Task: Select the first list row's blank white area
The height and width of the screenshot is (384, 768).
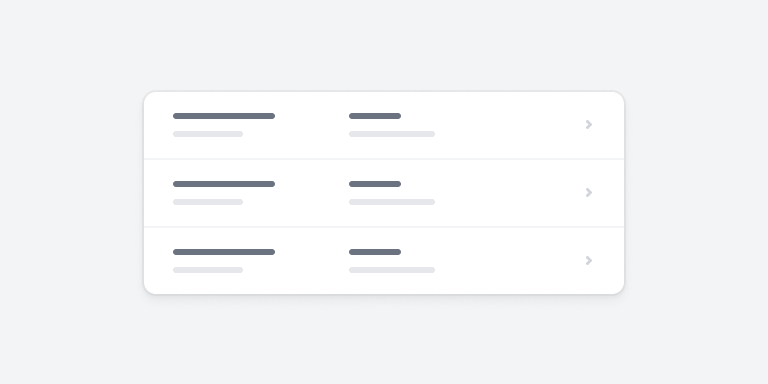Action: (x=509, y=125)
